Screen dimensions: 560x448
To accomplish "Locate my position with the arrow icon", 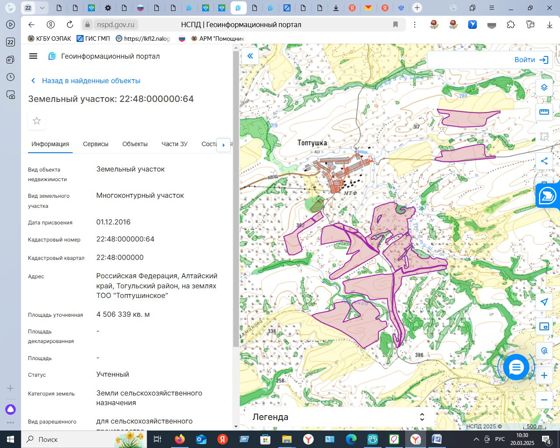I will point(544,302).
